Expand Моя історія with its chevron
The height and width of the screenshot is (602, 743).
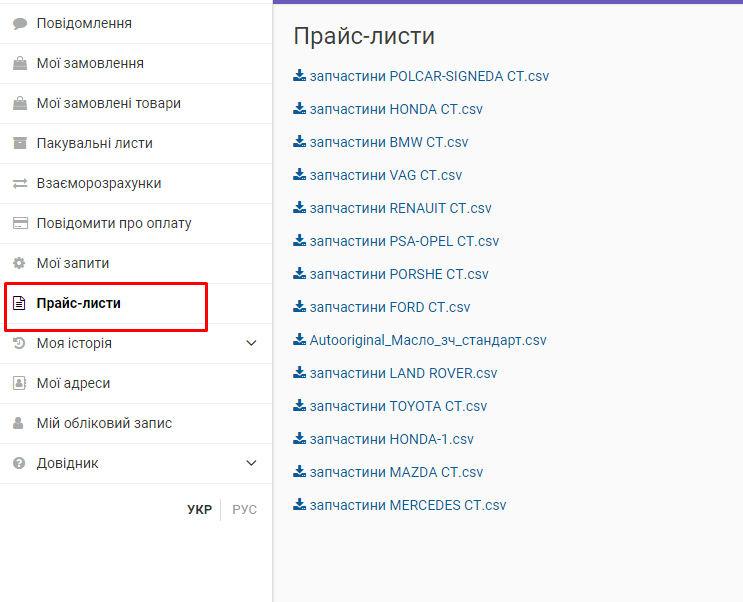click(x=252, y=343)
